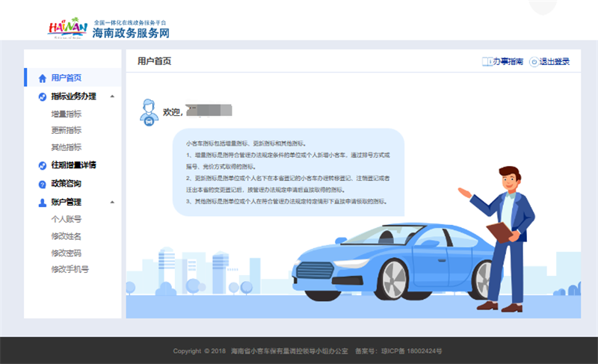The image size is (598, 364).
Task: Open the 增量指标 menu item
Action: [x=67, y=114]
